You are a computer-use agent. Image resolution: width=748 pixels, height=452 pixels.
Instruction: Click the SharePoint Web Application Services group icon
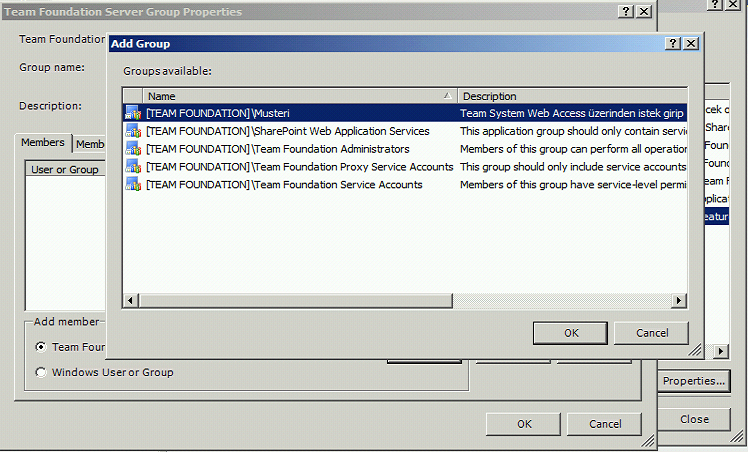133,131
